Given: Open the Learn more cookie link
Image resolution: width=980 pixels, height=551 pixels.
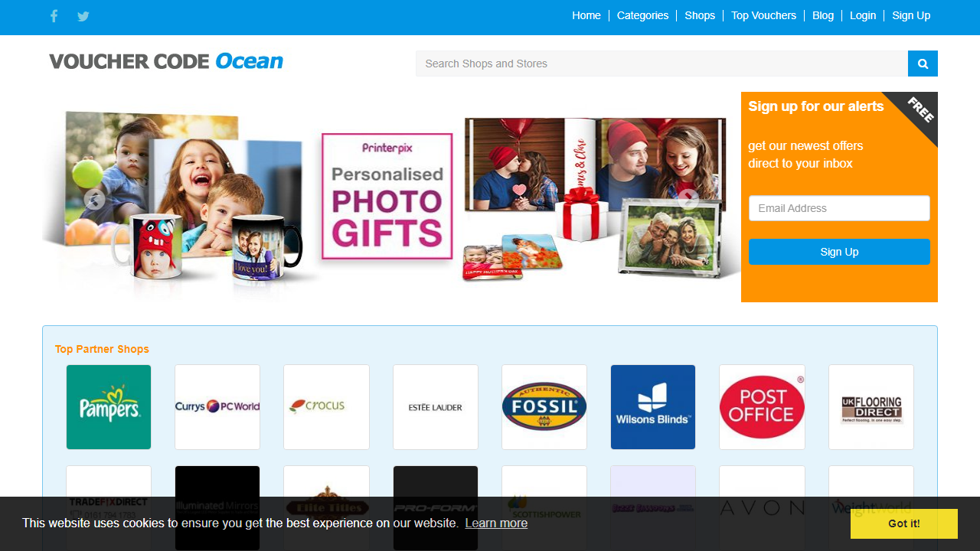Looking at the screenshot, I should tap(496, 523).
